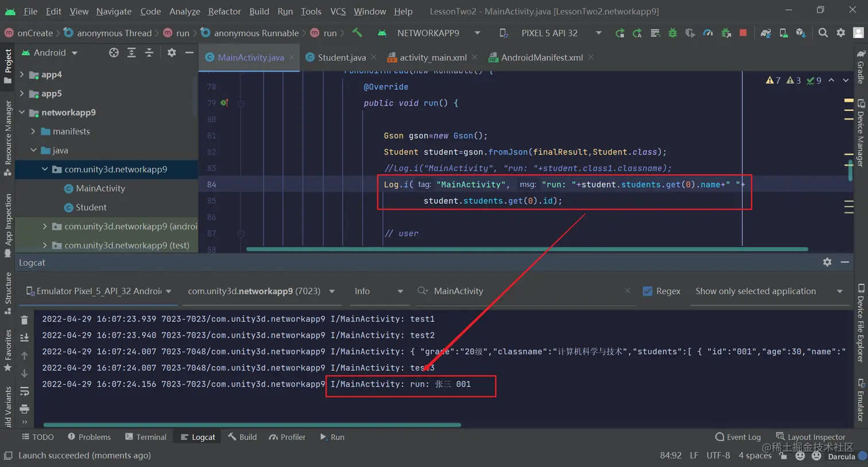Click Apply Changes and Restart Activity icon
Viewport: 868px width, 467px height.
pyautogui.click(x=619, y=33)
